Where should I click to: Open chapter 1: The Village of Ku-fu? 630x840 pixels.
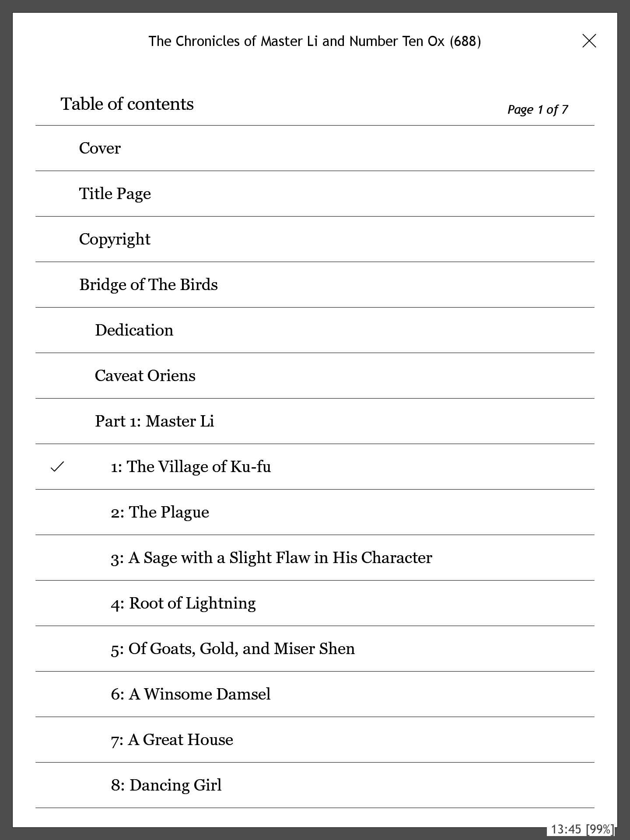point(191,467)
